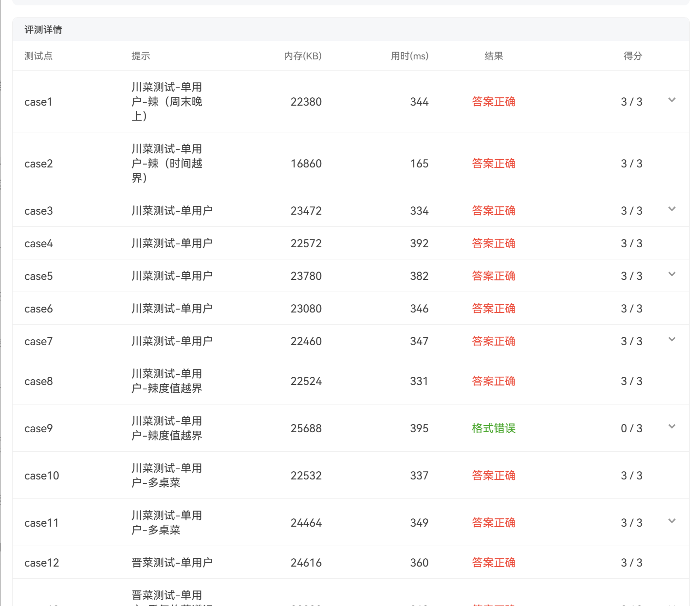Image resolution: width=700 pixels, height=606 pixels.
Task: Select the case1 test point label
Action: click(x=38, y=102)
